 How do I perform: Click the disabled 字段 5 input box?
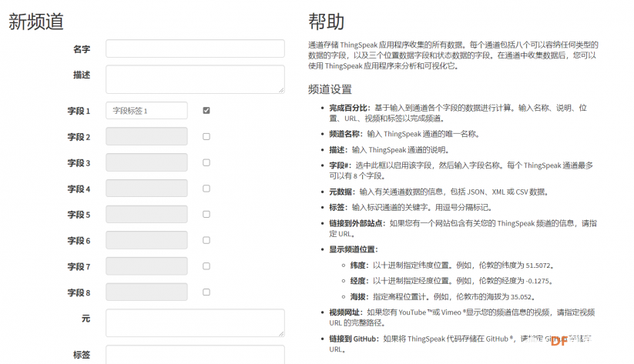tap(146, 214)
